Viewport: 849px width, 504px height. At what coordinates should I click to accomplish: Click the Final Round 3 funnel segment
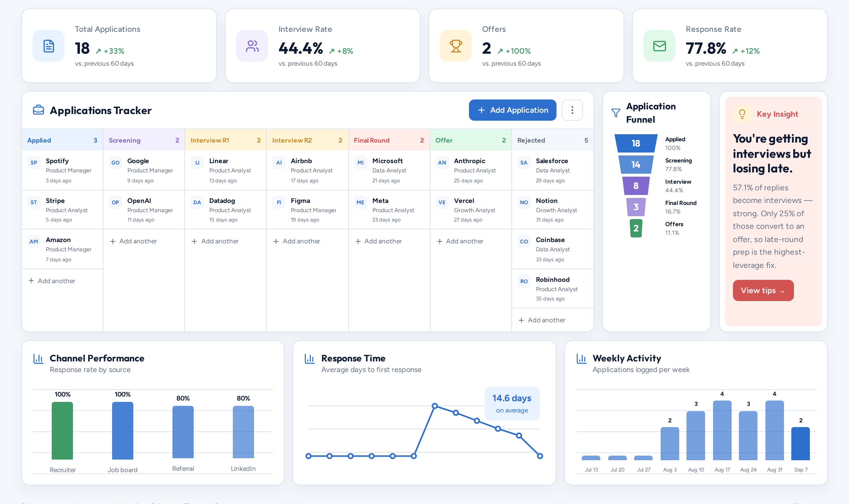[636, 207]
